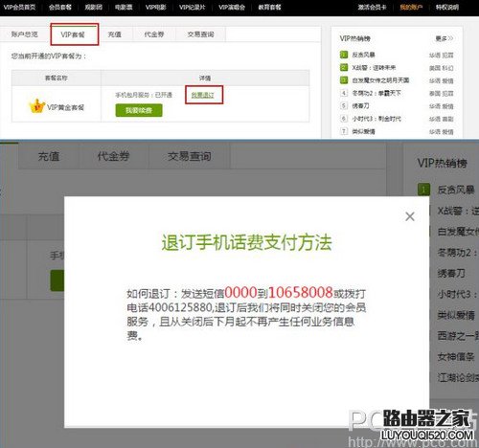The height and width of the screenshot is (448, 479).
Task: Switch to the 代金券 tab in upper page
Action: (154, 34)
